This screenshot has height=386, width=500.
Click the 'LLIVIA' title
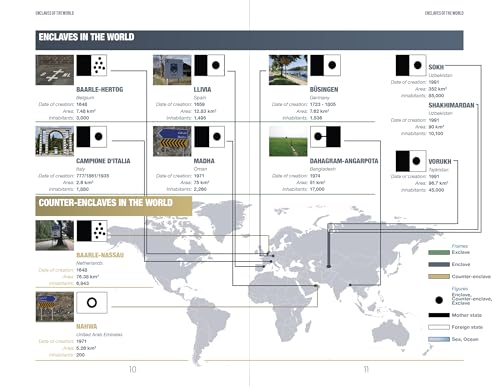click(202, 90)
